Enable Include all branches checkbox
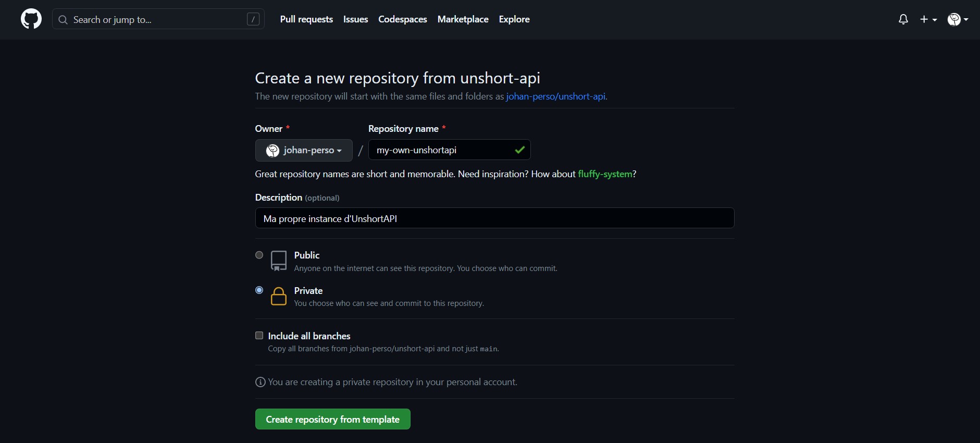 click(259, 336)
